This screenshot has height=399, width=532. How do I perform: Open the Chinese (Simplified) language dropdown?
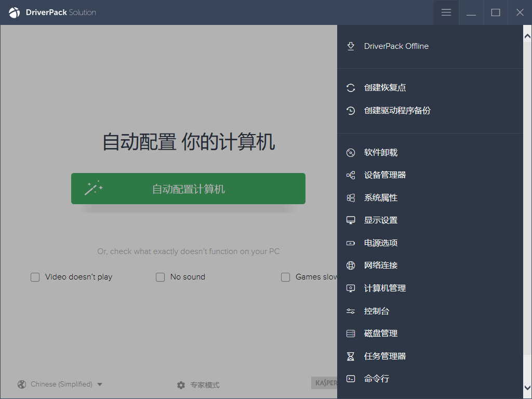point(60,384)
